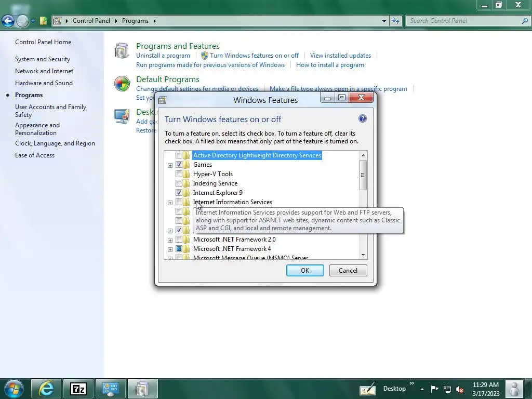The width and height of the screenshot is (532, 399).
Task: Open View installed updates link
Action: click(x=340, y=55)
